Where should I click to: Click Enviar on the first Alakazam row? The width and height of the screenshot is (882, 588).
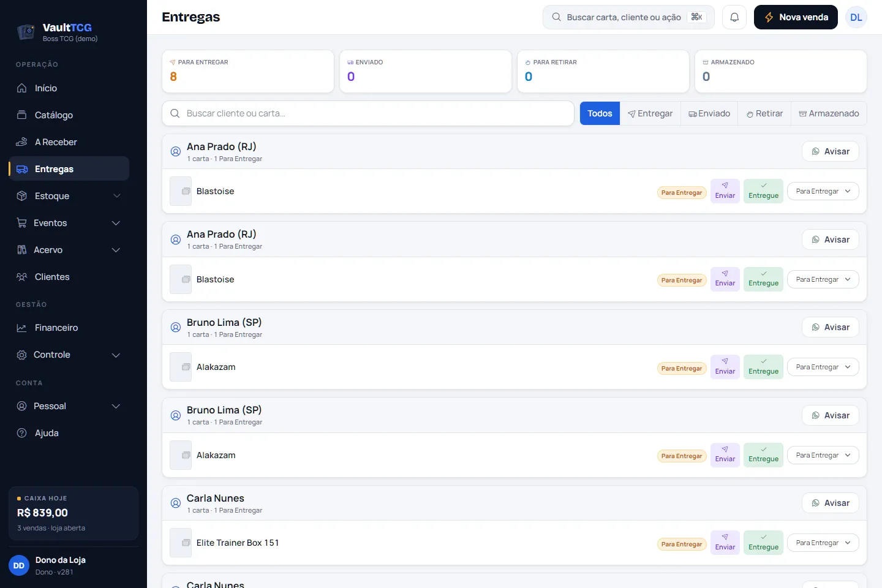click(725, 367)
